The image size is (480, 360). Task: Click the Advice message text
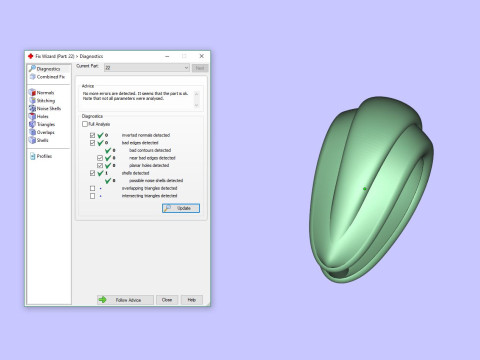point(135,96)
